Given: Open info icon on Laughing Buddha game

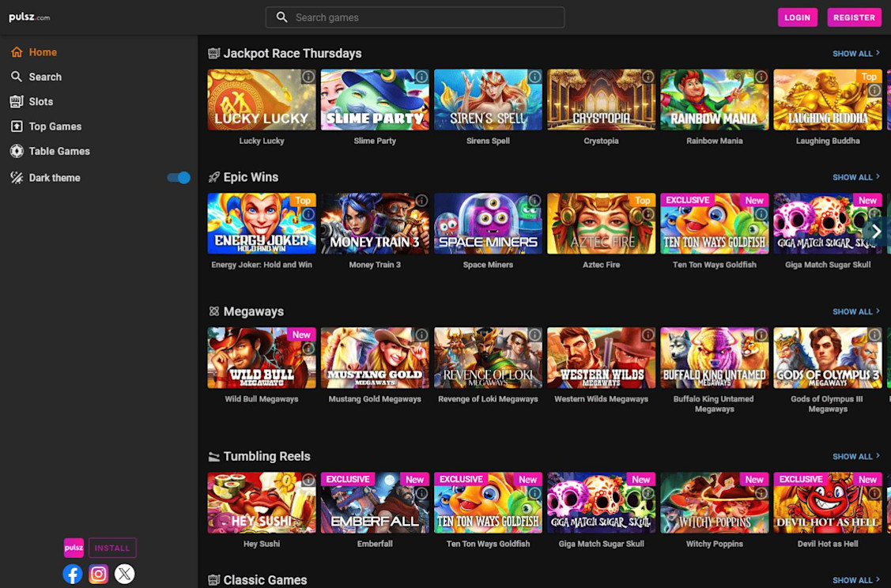Looking at the screenshot, I should [874, 90].
